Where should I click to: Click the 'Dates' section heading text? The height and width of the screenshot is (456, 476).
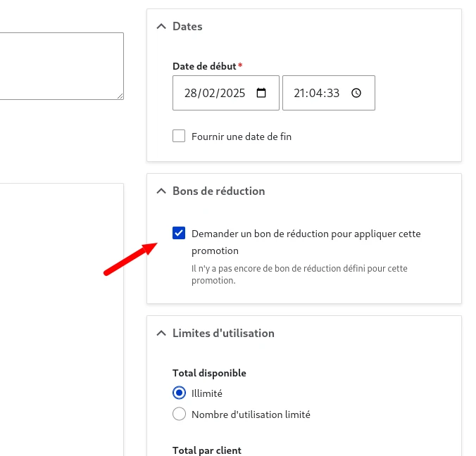click(187, 26)
